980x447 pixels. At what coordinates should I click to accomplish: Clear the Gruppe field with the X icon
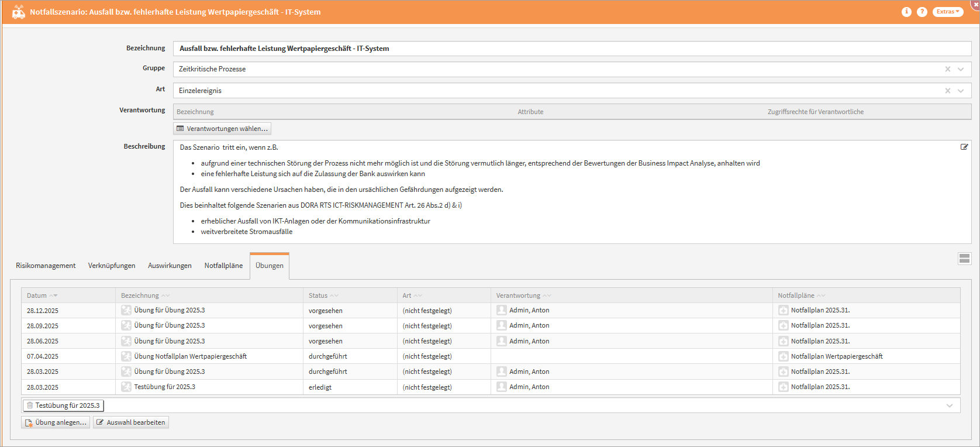(948, 69)
